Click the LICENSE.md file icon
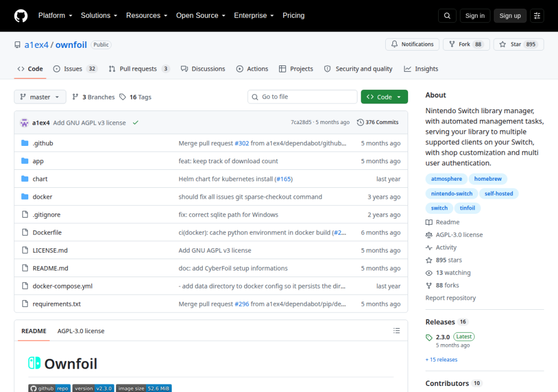The width and height of the screenshot is (558, 392). coord(25,250)
